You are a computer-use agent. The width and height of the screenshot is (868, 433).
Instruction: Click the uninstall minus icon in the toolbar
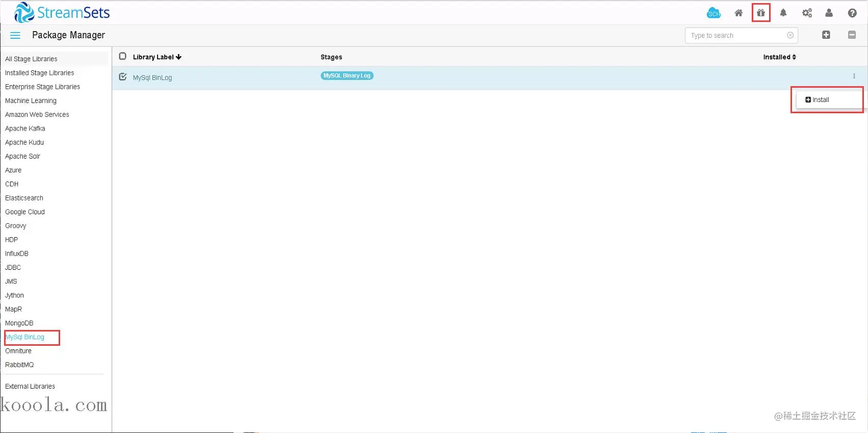pyautogui.click(x=852, y=35)
